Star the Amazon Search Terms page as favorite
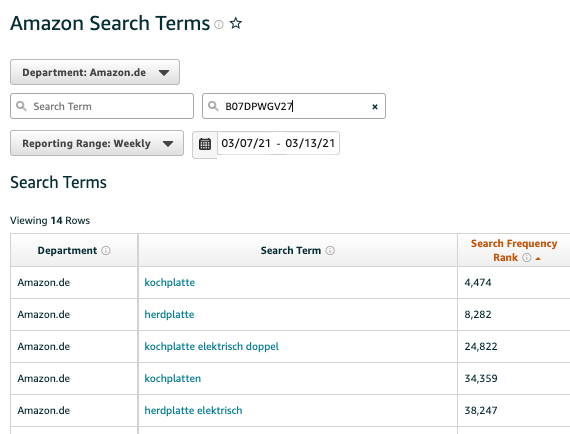The image size is (570, 434). (236, 24)
